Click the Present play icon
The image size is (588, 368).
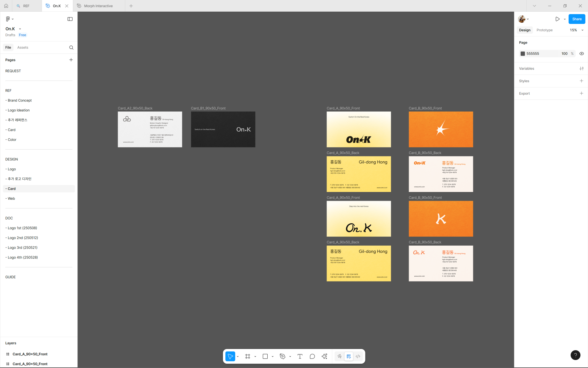[x=557, y=19]
